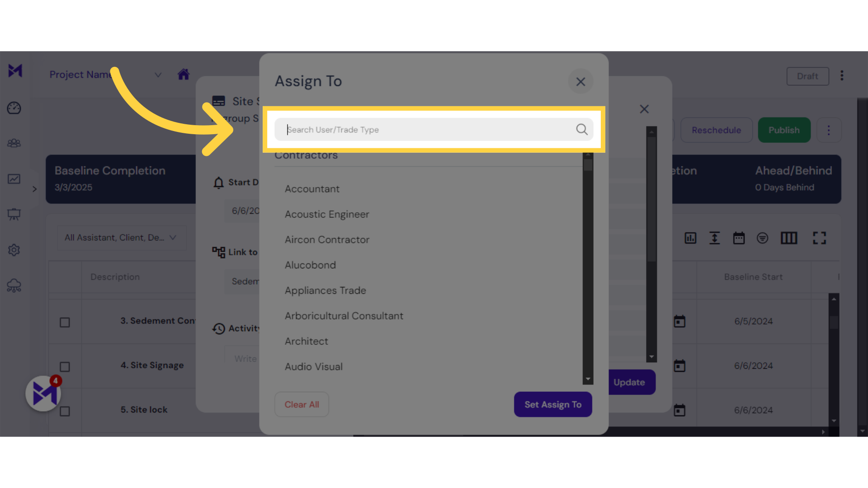The image size is (868, 488).
Task: Click the bar chart icon in toolbar
Action: point(690,238)
